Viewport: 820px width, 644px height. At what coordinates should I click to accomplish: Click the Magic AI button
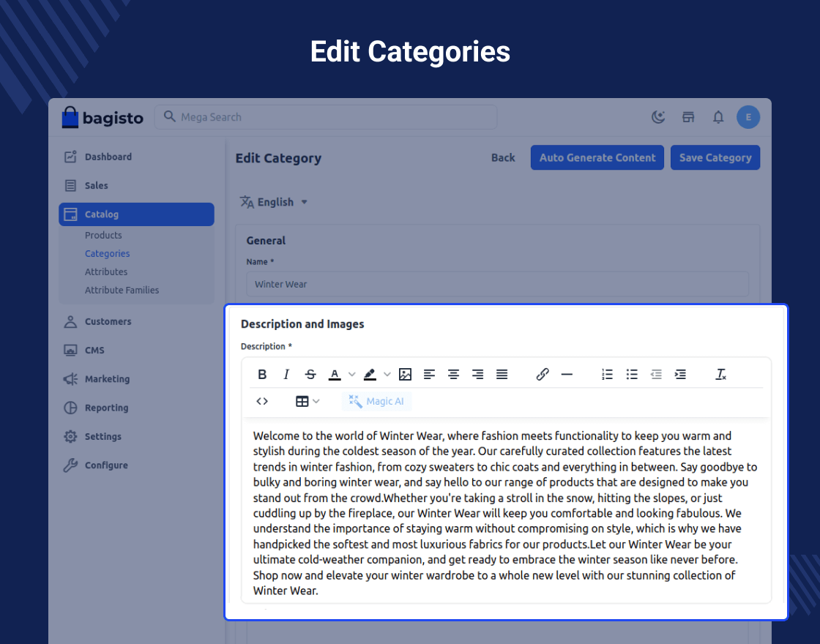coord(376,402)
